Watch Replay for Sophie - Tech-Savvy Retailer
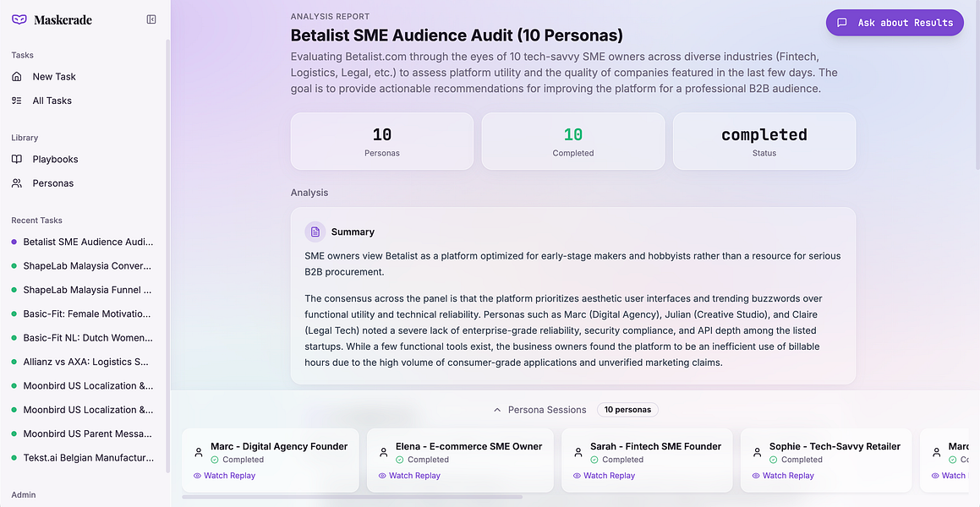Viewport: 980px width, 507px height. [783, 476]
